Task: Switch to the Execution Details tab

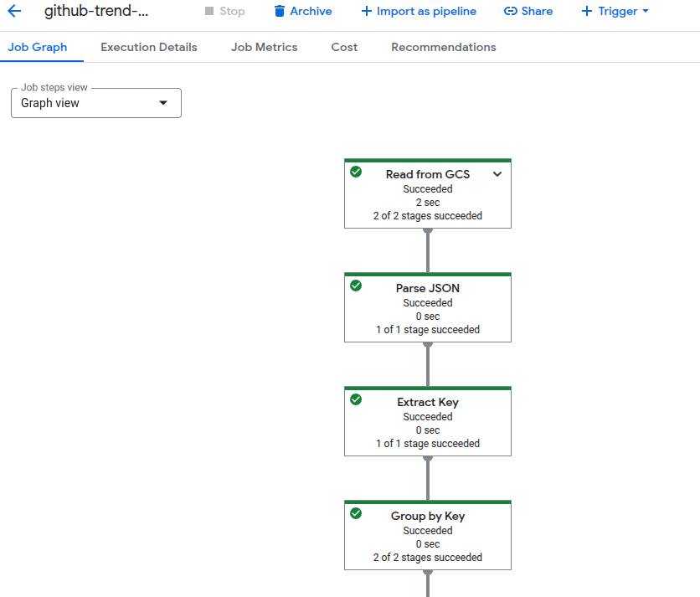Action: tap(149, 48)
